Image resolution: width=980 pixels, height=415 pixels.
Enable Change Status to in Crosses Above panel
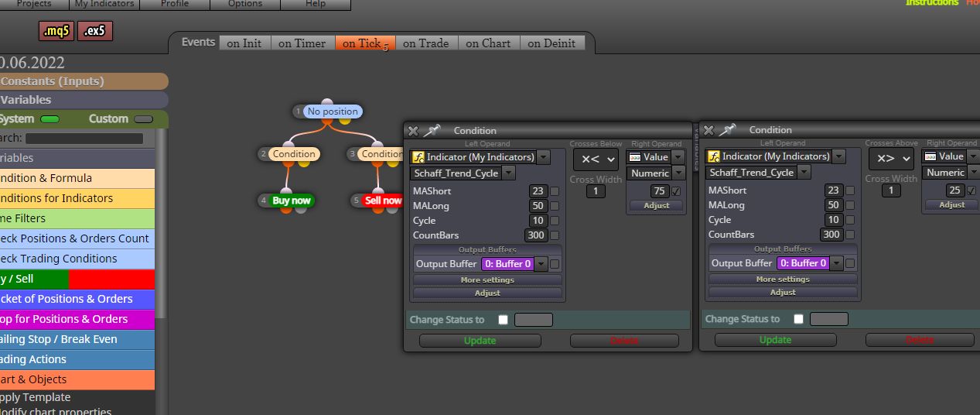coord(799,319)
